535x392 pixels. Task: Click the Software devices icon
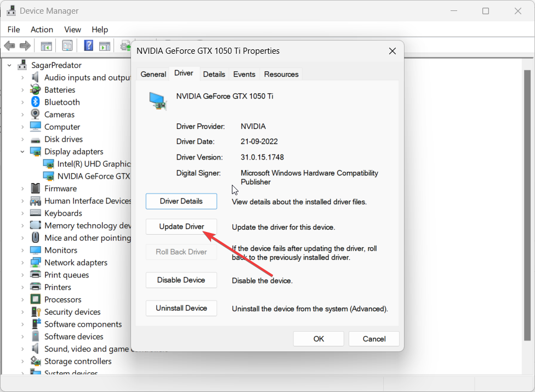point(36,336)
